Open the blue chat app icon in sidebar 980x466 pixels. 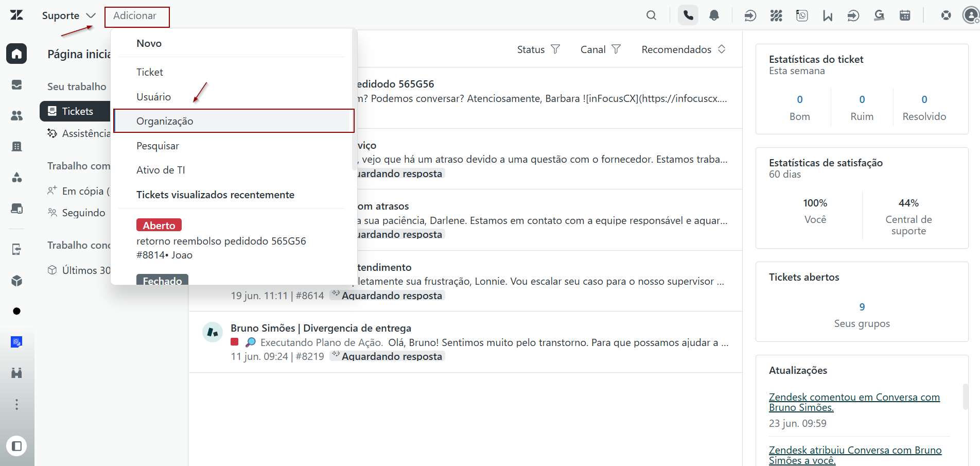point(16,342)
